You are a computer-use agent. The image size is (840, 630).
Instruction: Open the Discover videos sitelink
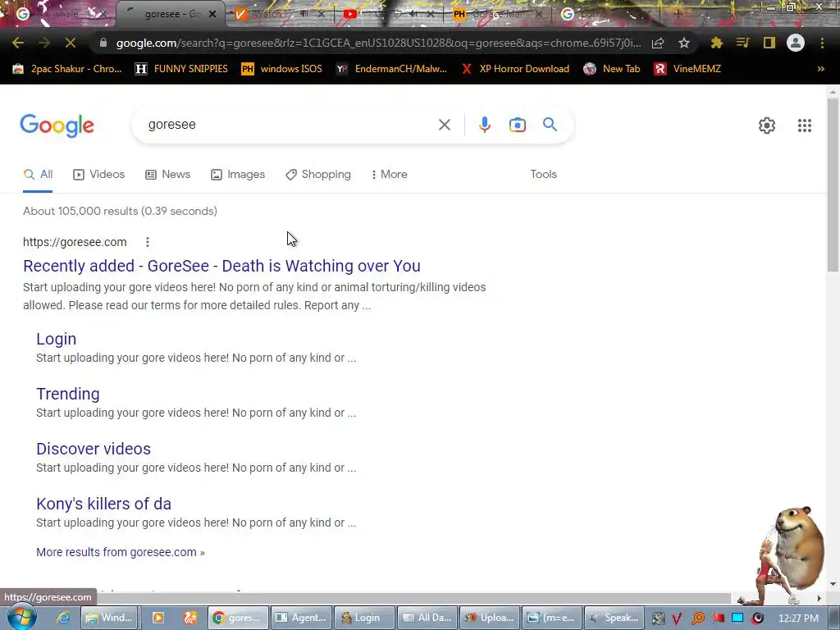point(94,449)
